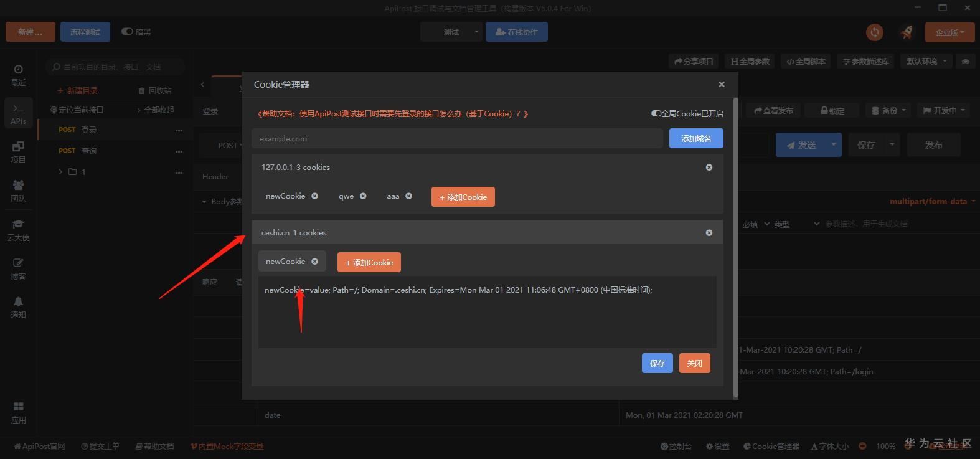The image size is (980, 459).
Task: Click 添加Cookie under 127.0.0.1
Action: click(x=463, y=197)
